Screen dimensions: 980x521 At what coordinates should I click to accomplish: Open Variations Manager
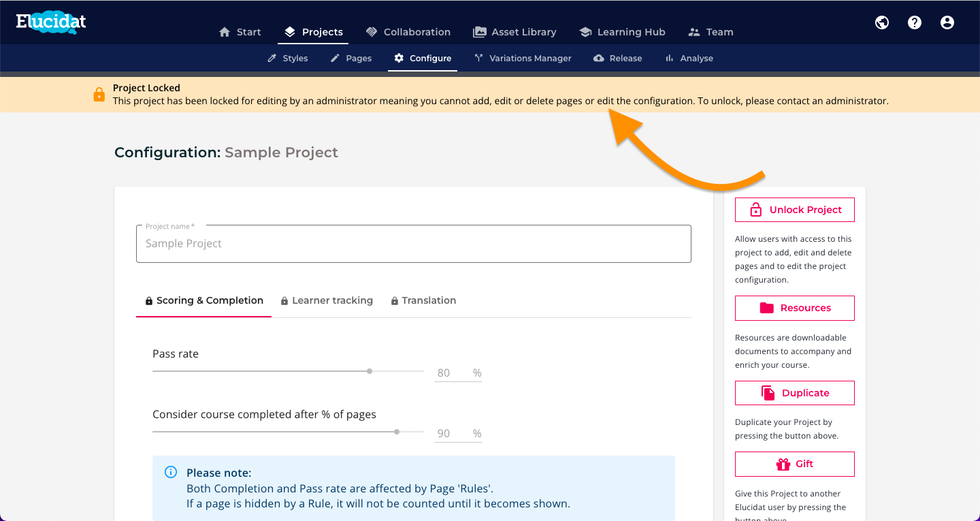click(x=523, y=59)
